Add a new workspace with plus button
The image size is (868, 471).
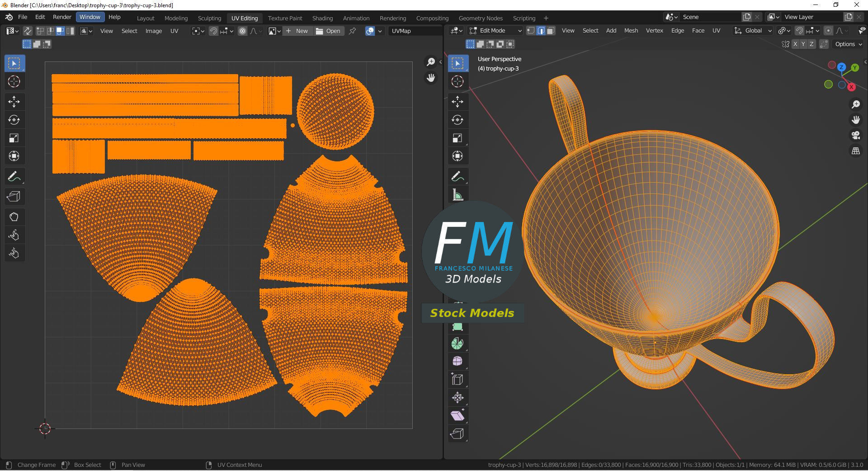click(x=546, y=18)
